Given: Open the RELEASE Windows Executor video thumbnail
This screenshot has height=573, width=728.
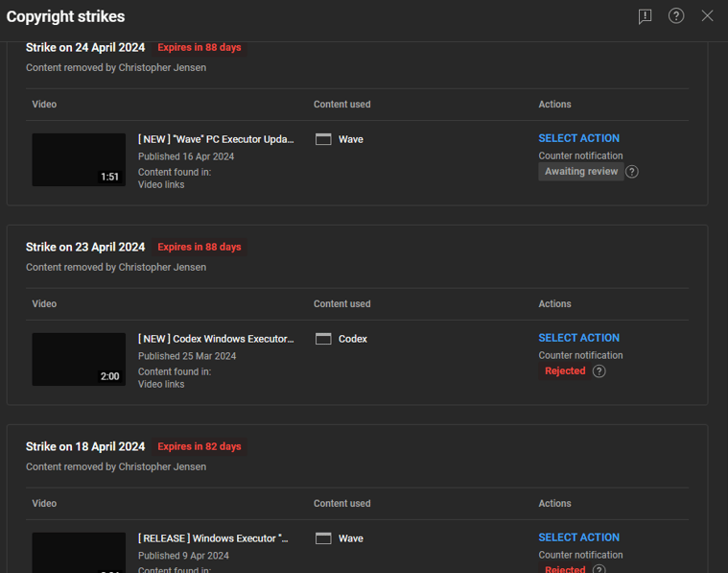Looking at the screenshot, I should tap(79, 553).
